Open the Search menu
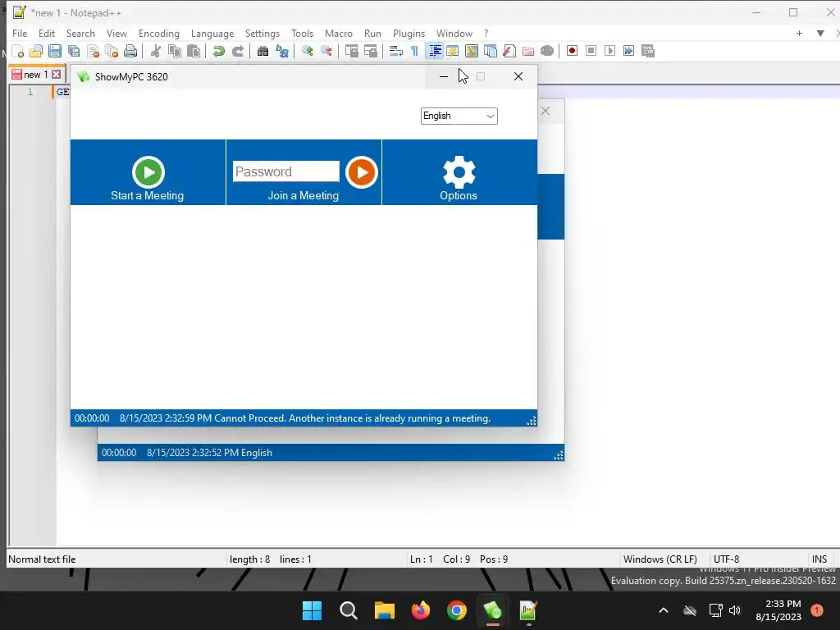The height and width of the screenshot is (630, 840). pos(80,33)
